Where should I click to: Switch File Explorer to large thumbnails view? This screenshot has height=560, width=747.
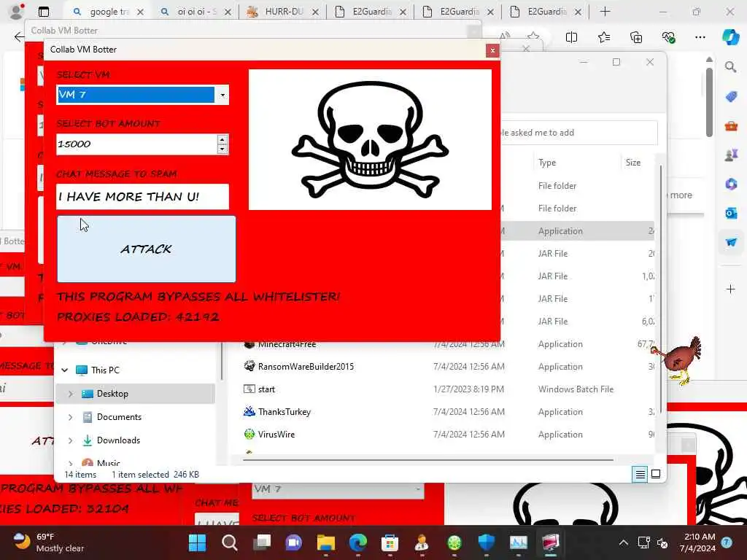coord(656,474)
